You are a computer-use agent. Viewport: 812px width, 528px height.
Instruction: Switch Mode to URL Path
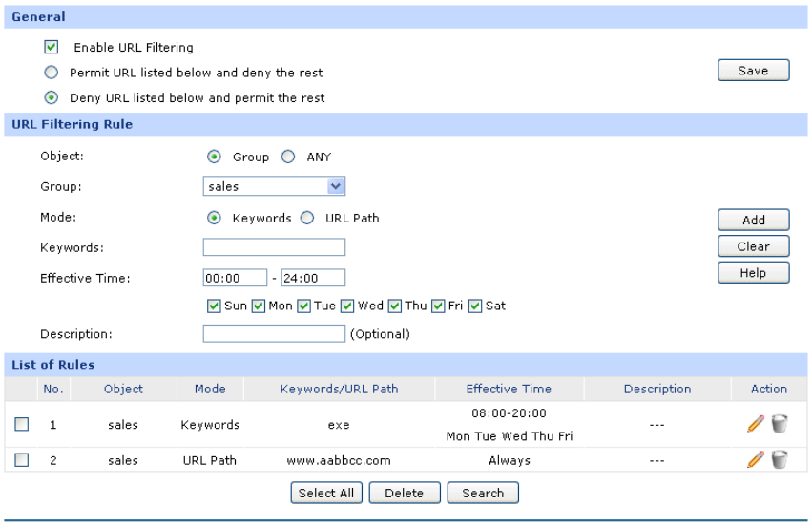tap(307, 218)
